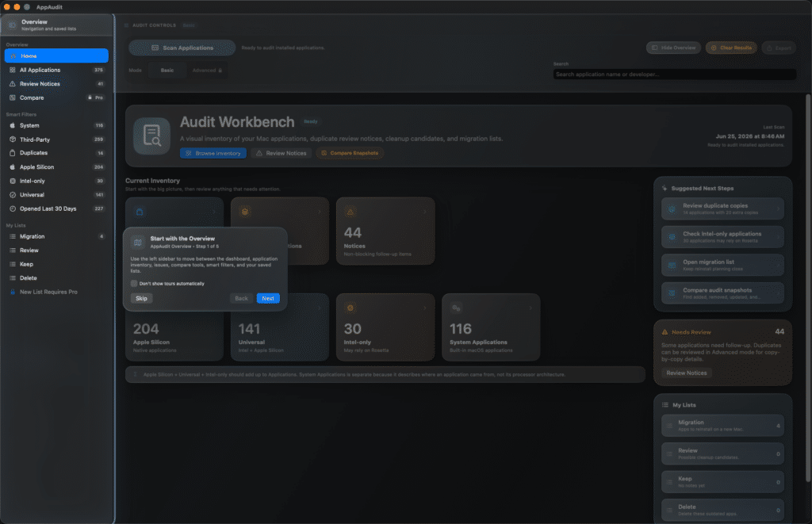Click the Open migration list step icon
812x524 pixels.
[672, 266]
